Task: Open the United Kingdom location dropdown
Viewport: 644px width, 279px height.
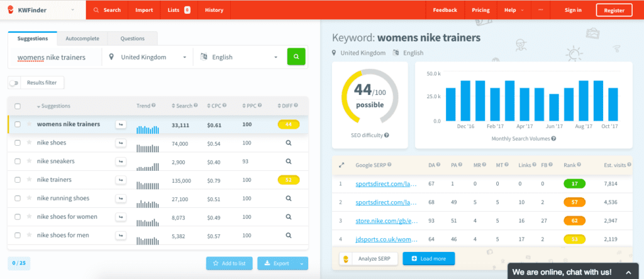Action: [x=147, y=57]
